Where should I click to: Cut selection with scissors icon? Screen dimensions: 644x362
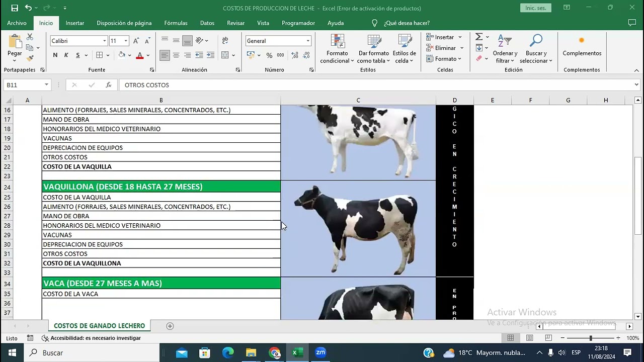coord(30,37)
